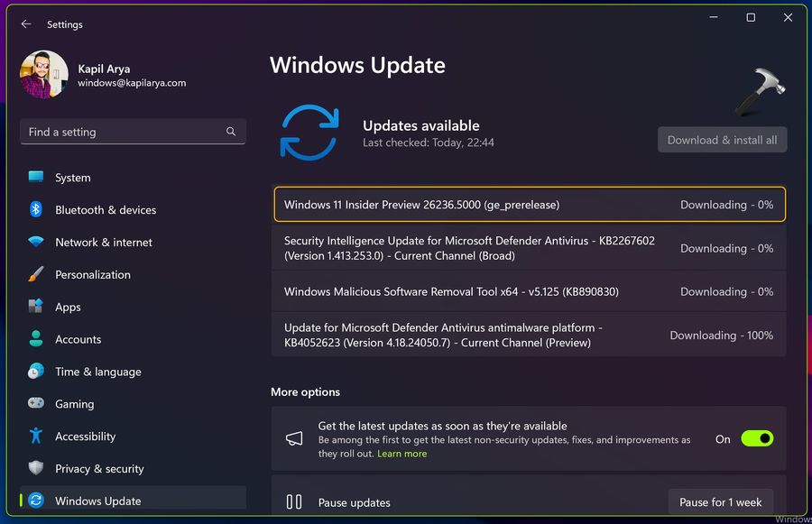The image size is (812, 524).
Task: Click the Kapil Arya account name
Action: tap(104, 69)
